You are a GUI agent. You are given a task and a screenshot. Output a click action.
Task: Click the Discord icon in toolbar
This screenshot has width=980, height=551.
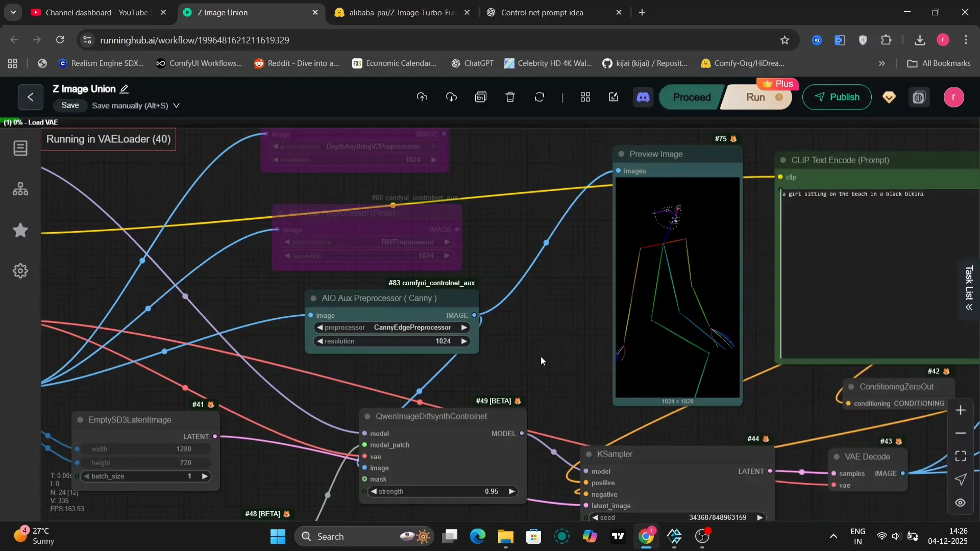click(x=643, y=97)
